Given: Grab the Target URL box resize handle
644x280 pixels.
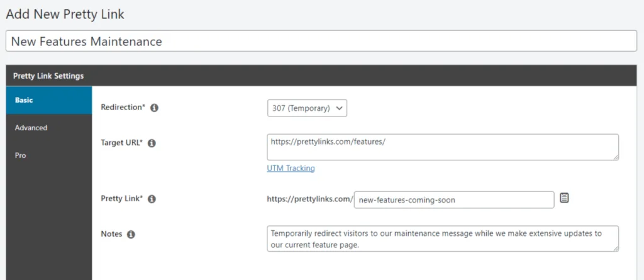Looking at the screenshot, I should tap(614, 157).
